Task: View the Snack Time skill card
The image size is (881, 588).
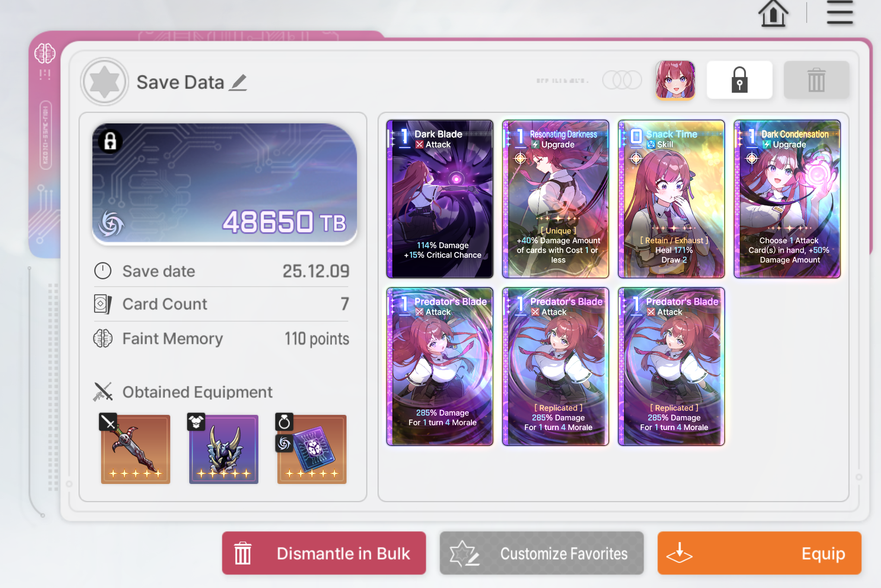Action: 671,199
